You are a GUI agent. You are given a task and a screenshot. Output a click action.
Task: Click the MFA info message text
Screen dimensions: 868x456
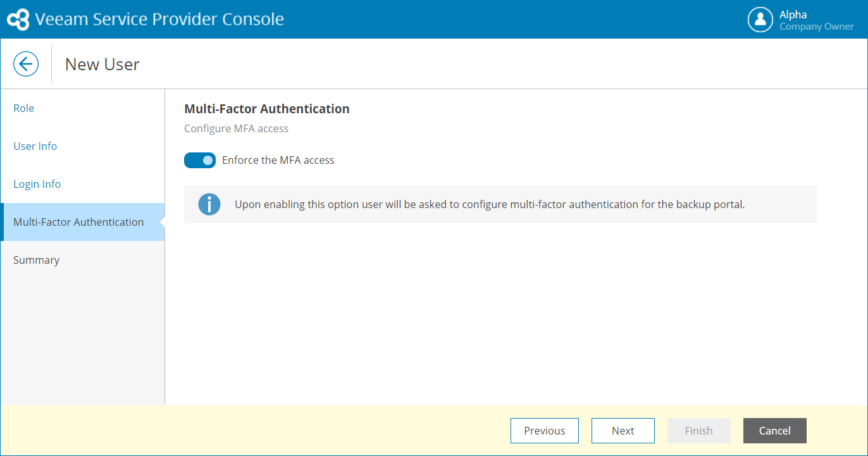click(x=490, y=204)
